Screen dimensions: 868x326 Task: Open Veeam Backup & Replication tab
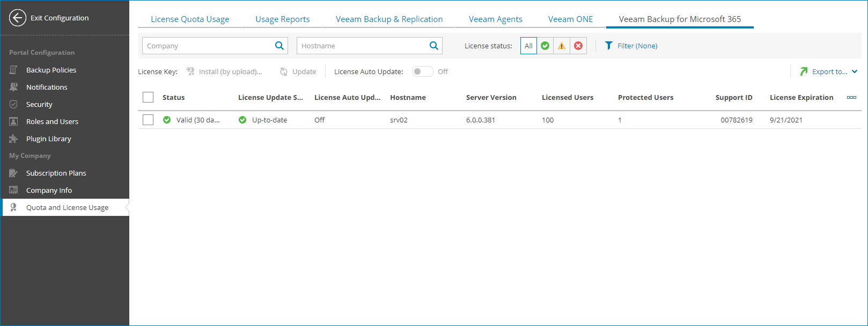pyautogui.click(x=389, y=19)
